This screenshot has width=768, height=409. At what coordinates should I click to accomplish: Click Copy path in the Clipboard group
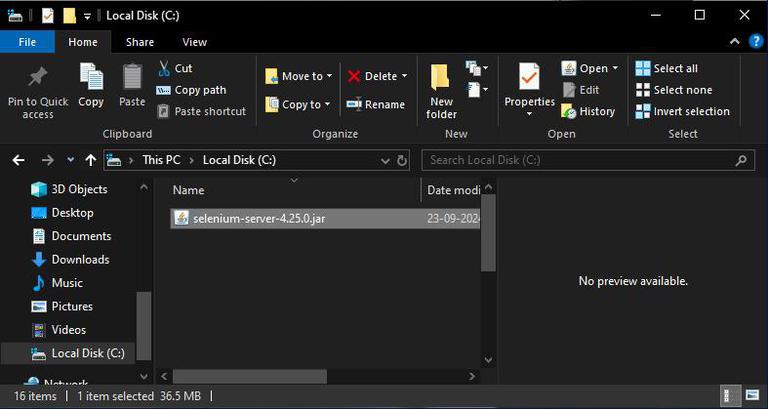(191, 90)
